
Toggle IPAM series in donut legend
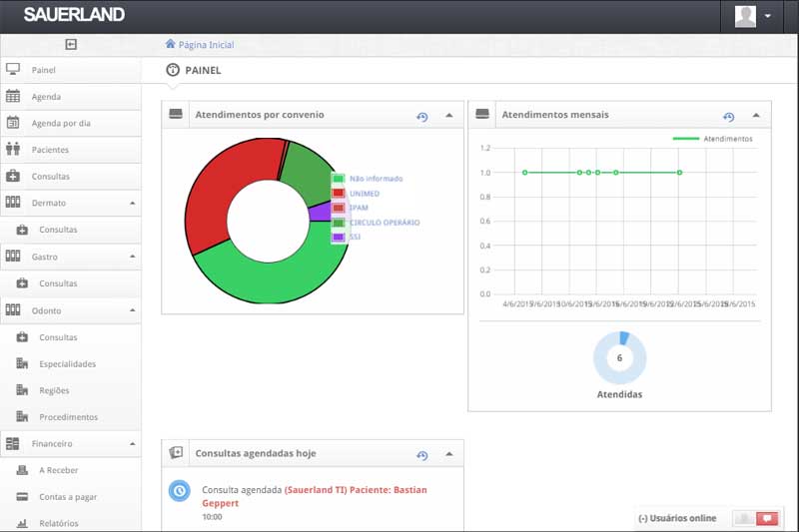click(351, 208)
